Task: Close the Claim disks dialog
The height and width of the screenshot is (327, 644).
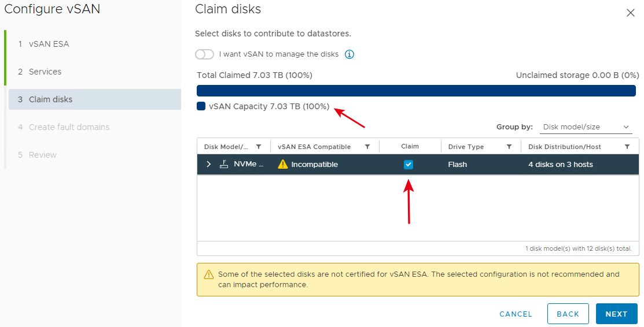Action: pyautogui.click(x=631, y=13)
